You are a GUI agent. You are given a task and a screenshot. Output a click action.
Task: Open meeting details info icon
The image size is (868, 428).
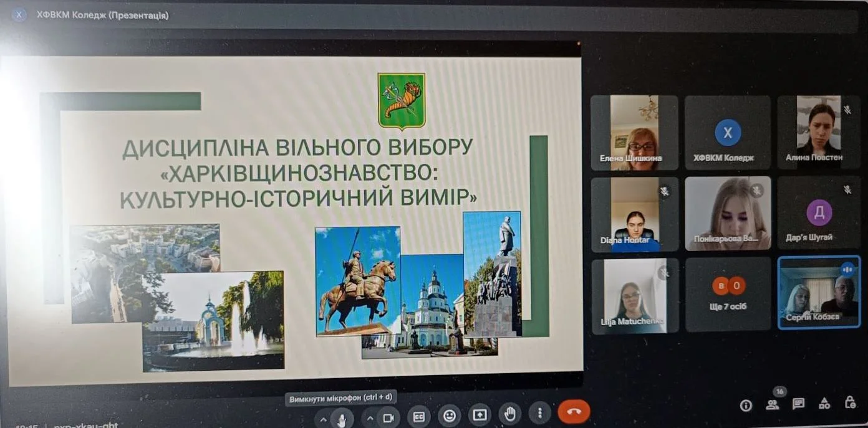pyautogui.click(x=745, y=406)
